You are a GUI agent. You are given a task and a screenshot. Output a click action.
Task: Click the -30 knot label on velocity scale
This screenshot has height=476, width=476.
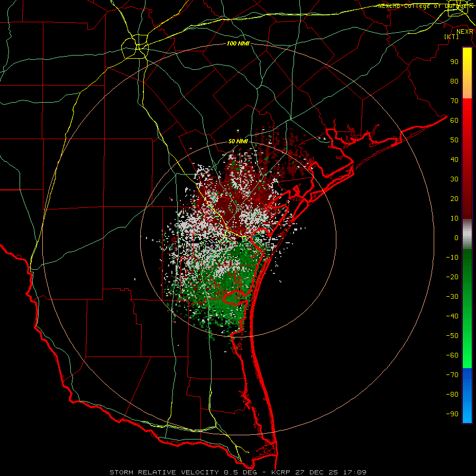pos(452,297)
